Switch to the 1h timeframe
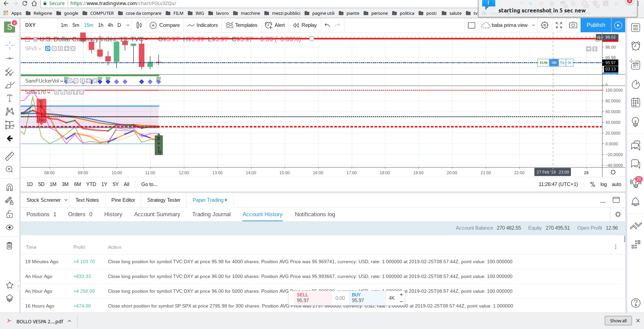644x329 pixels. 101,25
